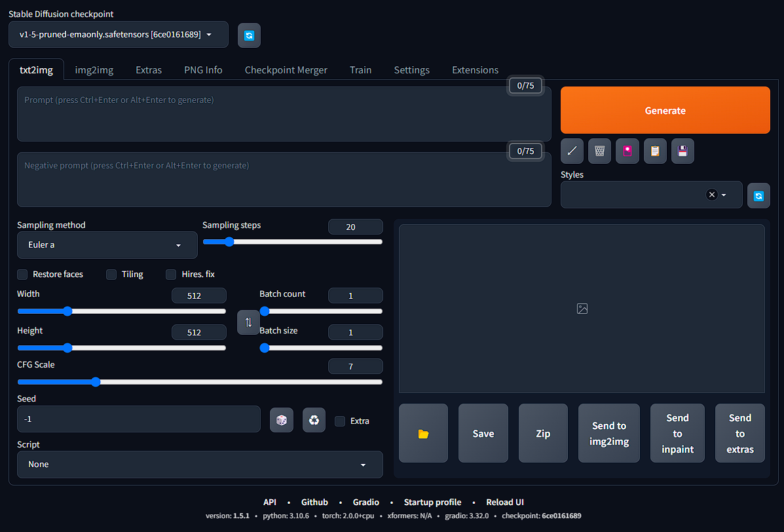
Task: Refresh the Styles list
Action: (x=758, y=195)
